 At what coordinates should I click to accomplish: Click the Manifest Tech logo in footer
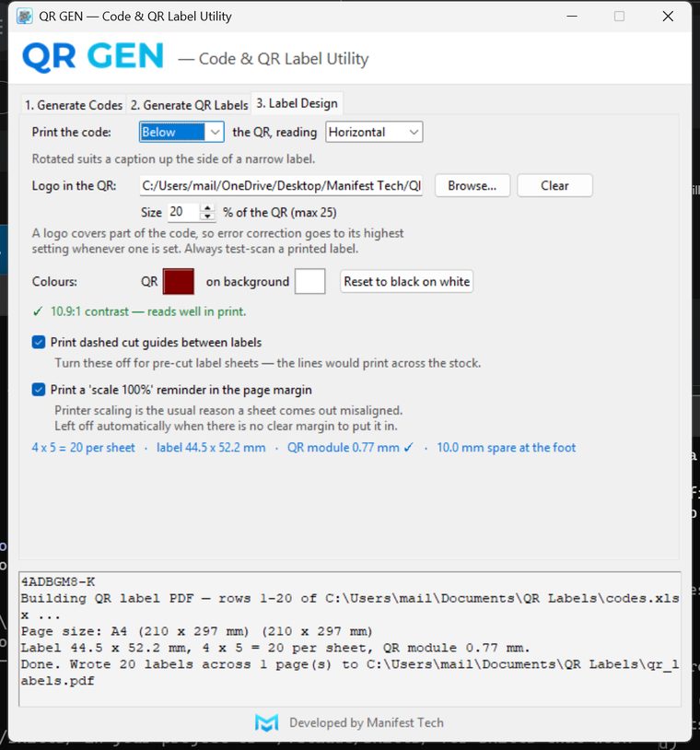[x=267, y=722]
